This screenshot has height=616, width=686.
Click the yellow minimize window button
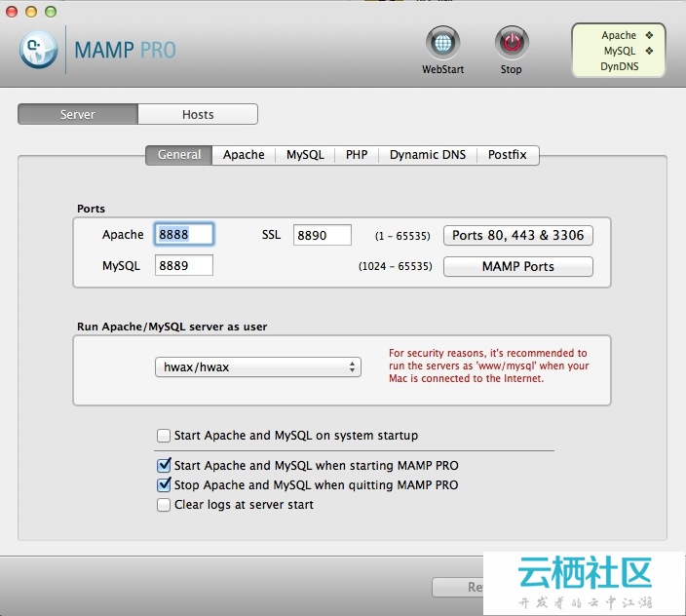(x=31, y=12)
